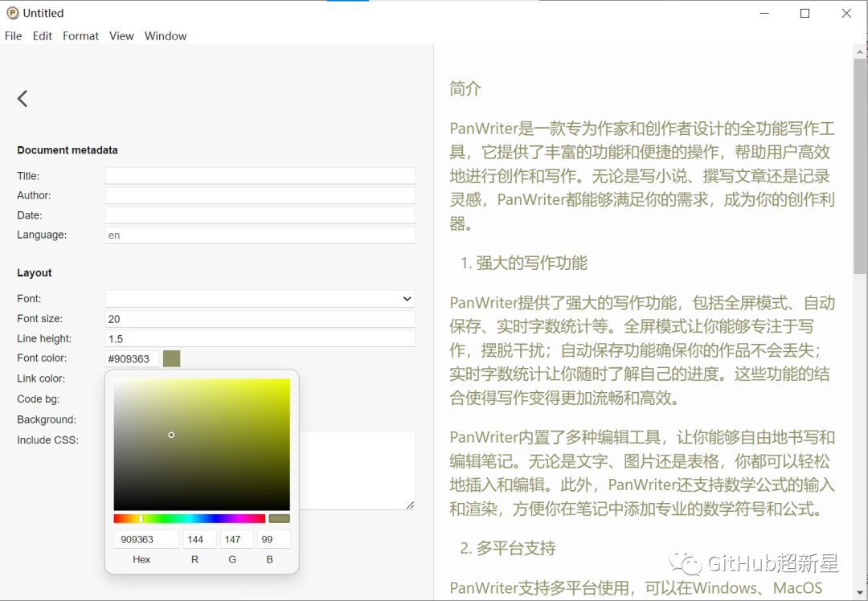Open the Format menu
The image size is (868, 601).
coord(80,36)
